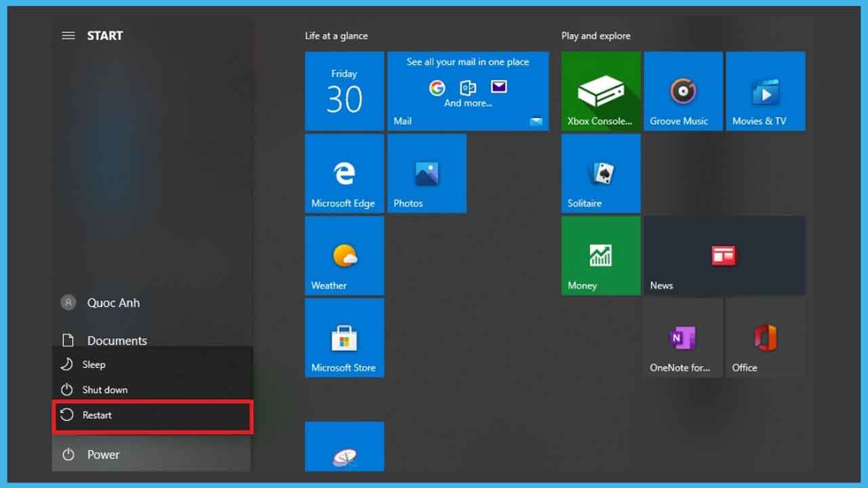Open Quoc Anh account options
The width and height of the screenshot is (868, 488).
(113, 303)
